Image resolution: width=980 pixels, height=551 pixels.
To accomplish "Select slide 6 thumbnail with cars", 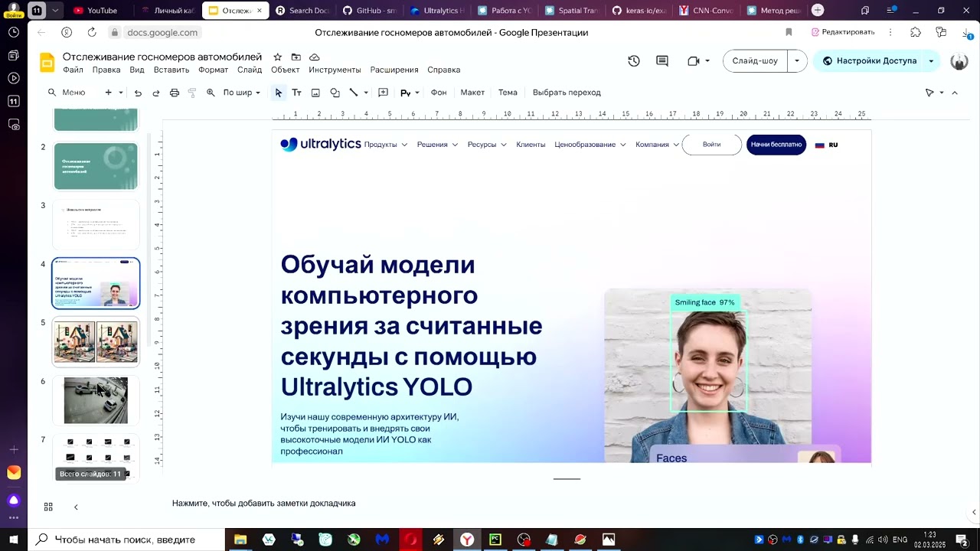I will [96, 400].
